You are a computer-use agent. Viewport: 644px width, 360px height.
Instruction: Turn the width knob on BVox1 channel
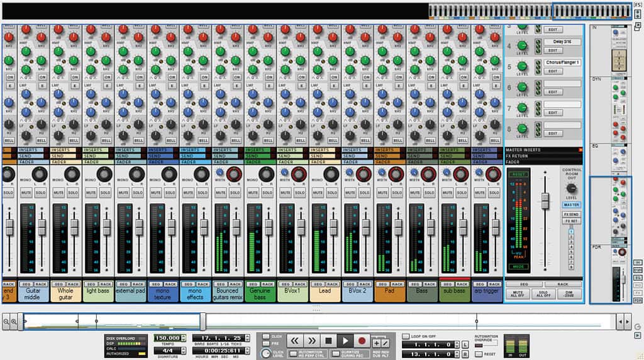(284, 172)
